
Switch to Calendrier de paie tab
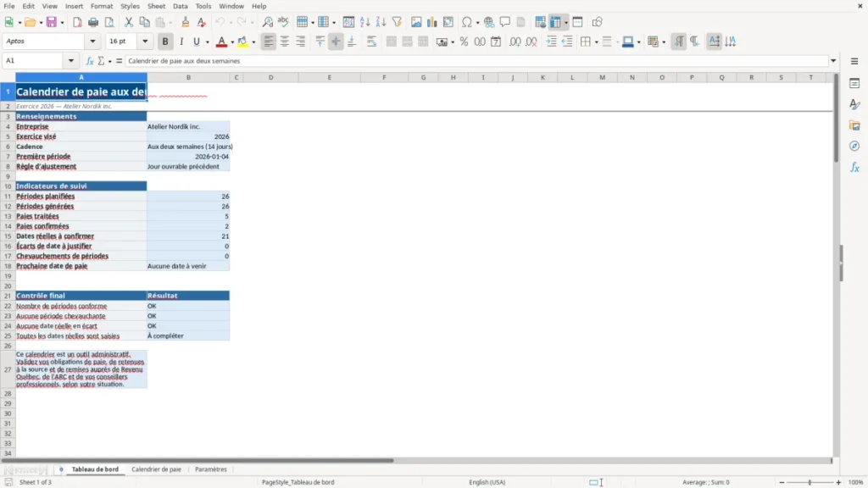[x=156, y=469]
